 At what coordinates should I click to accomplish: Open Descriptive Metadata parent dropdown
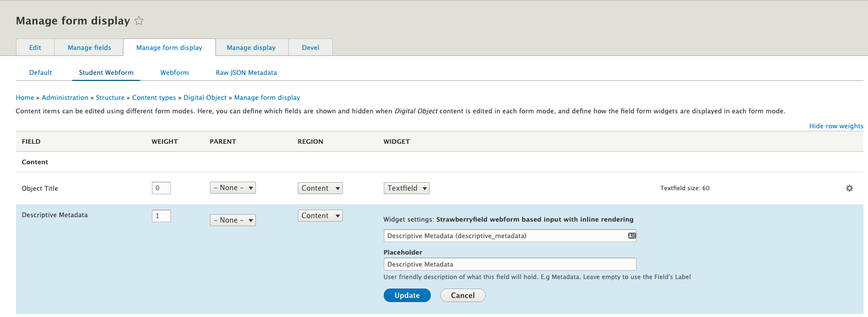[232, 220]
